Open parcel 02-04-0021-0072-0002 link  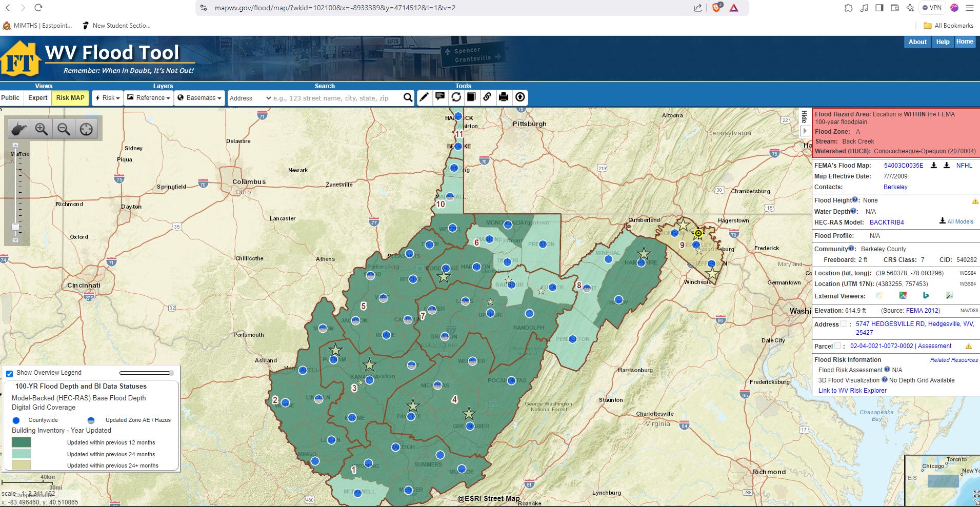(882, 346)
